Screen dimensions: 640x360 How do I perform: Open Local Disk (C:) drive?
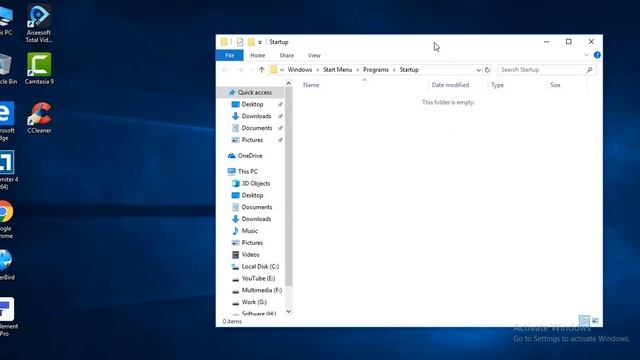point(260,266)
